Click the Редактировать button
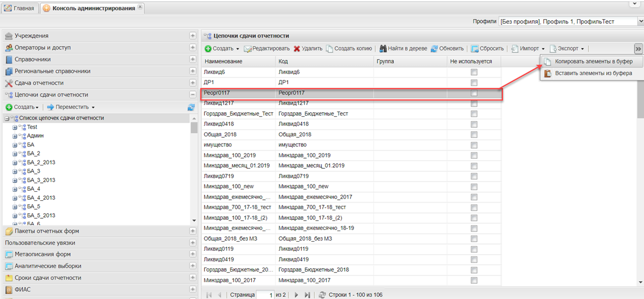Screen dimensions: 644x299 [267, 49]
